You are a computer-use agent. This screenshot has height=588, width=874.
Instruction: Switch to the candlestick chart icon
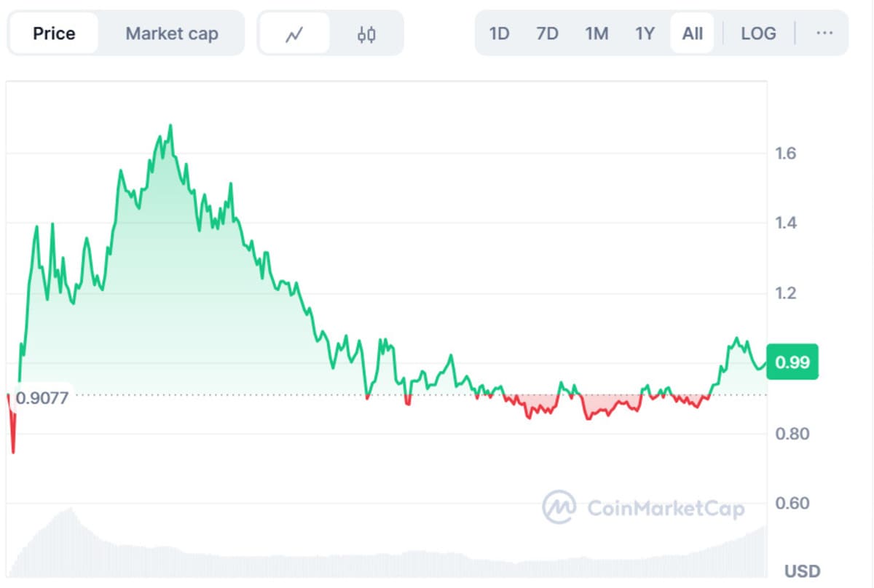point(366,33)
